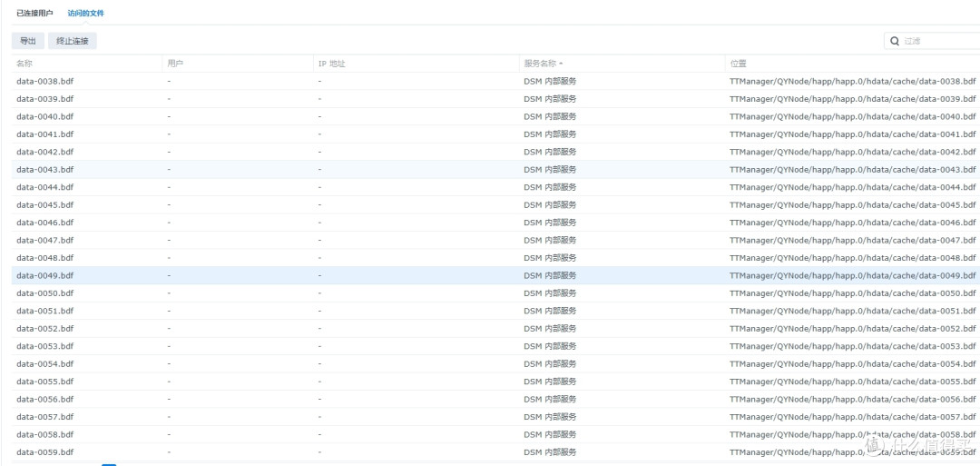The width and height of the screenshot is (980, 466).
Task: Select the data-0059.bdf row
Action: [x=44, y=452]
